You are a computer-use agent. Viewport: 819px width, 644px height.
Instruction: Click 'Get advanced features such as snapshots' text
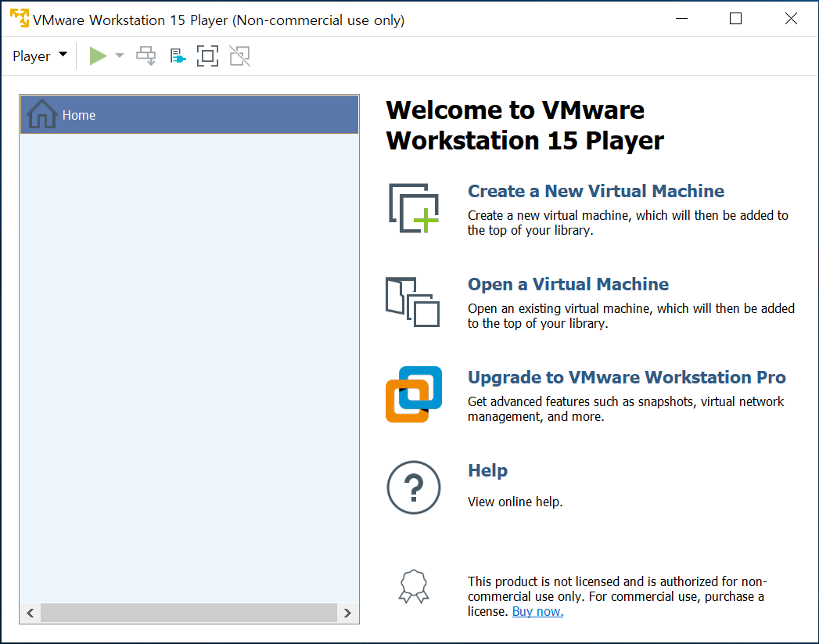click(x=626, y=409)
